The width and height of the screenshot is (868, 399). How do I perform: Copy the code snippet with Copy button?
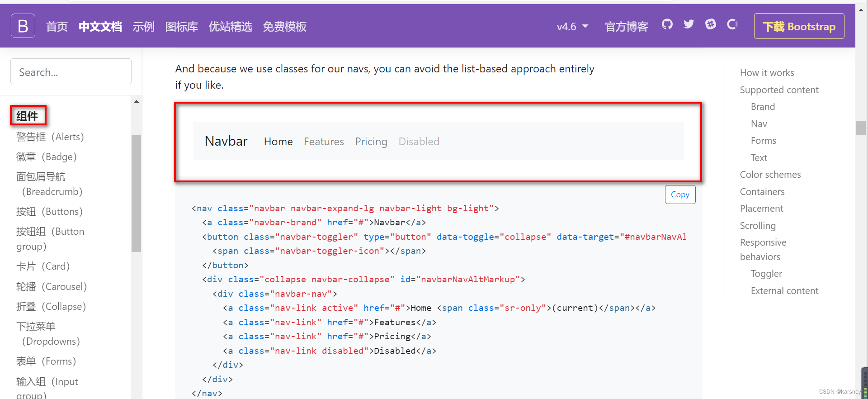pos(680,195)
